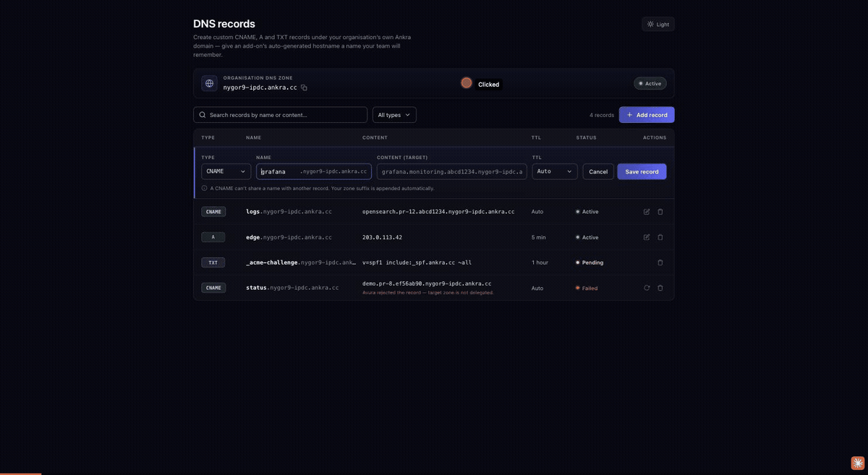The image size is (868, 475).
Task: Click the DNS records page heading
Action: point(224,24)
